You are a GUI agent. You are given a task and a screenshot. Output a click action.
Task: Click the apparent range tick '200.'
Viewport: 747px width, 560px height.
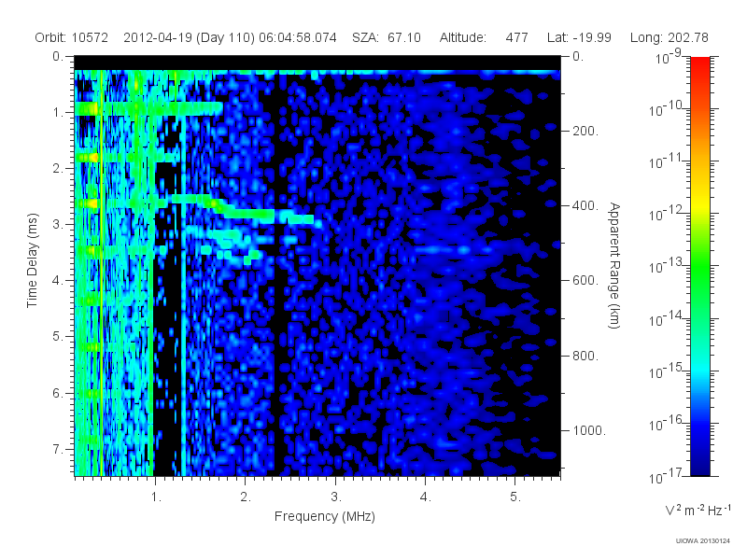[585, 131]
